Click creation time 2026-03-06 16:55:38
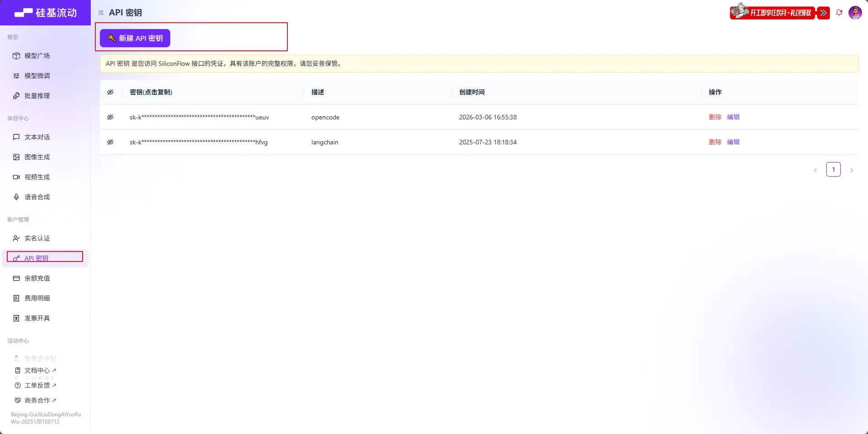 point(488,117)
